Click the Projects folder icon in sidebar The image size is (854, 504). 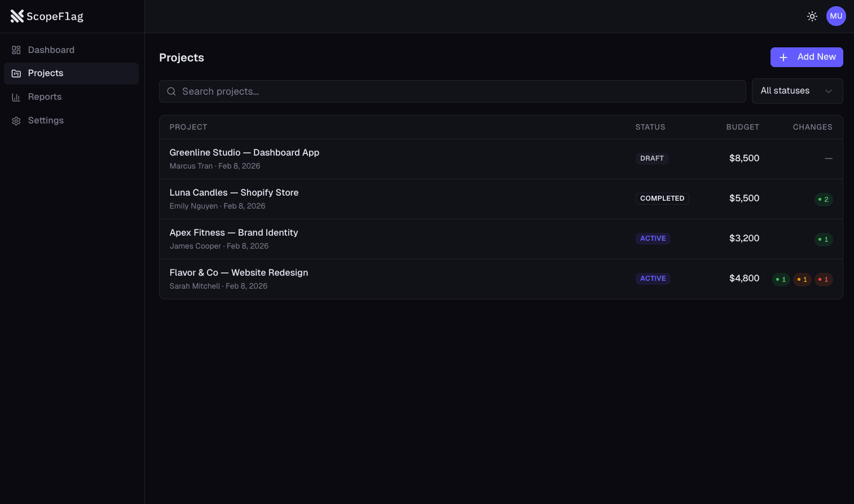pos(16,73)
